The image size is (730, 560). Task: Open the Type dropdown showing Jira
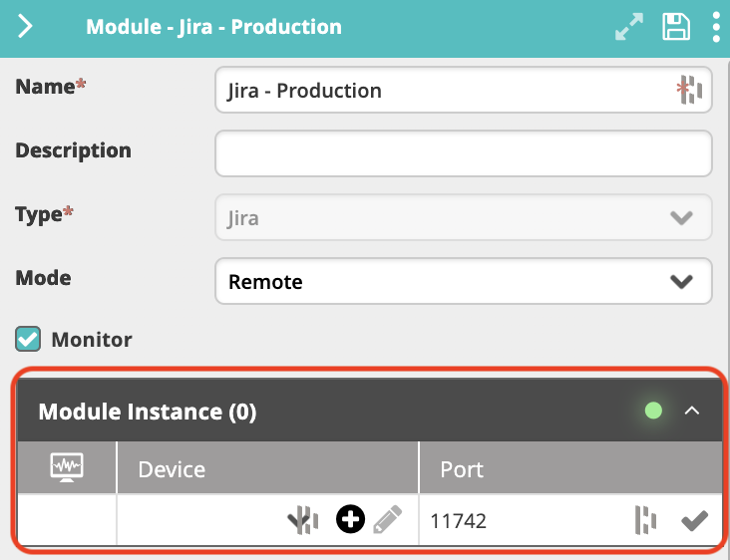[464, 217]
